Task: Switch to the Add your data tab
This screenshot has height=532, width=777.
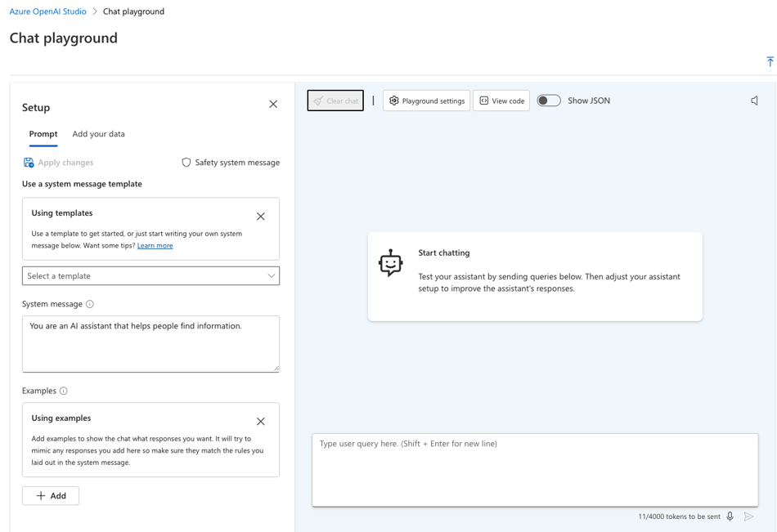Action: [98, 134]
